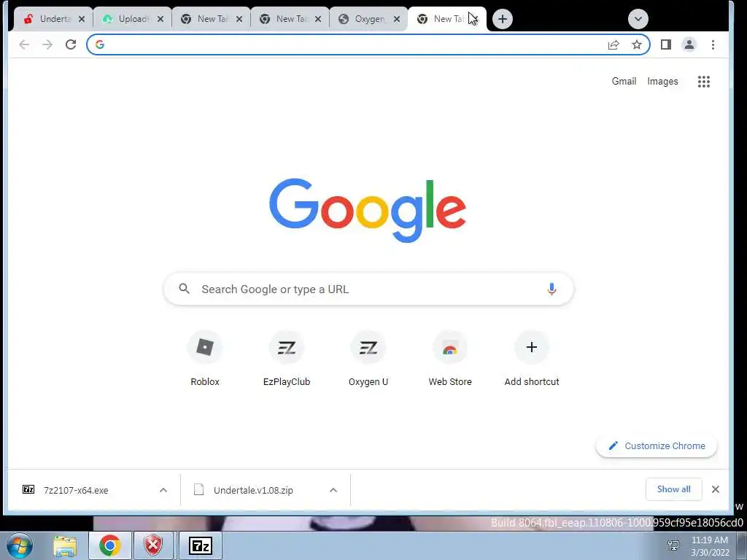Screen dimensions: 747x560
Task: Close the downloads bar
Action: pyautogui.click(x=715, y=489)
